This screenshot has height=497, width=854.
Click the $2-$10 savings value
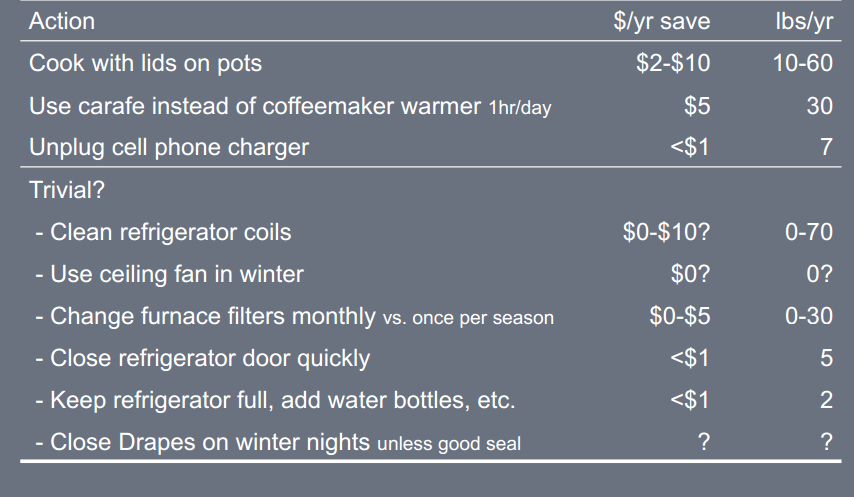click(673, 63)
